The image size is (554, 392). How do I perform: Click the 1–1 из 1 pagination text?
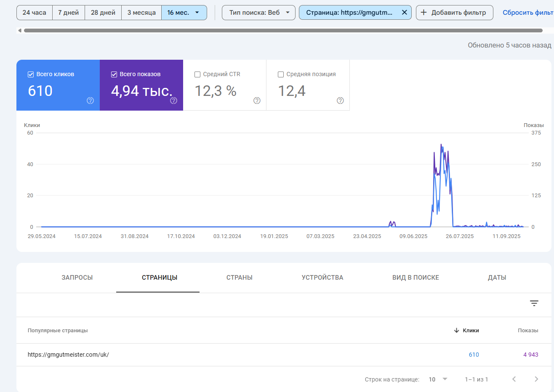pyautogui.click(x=477, y=379)
